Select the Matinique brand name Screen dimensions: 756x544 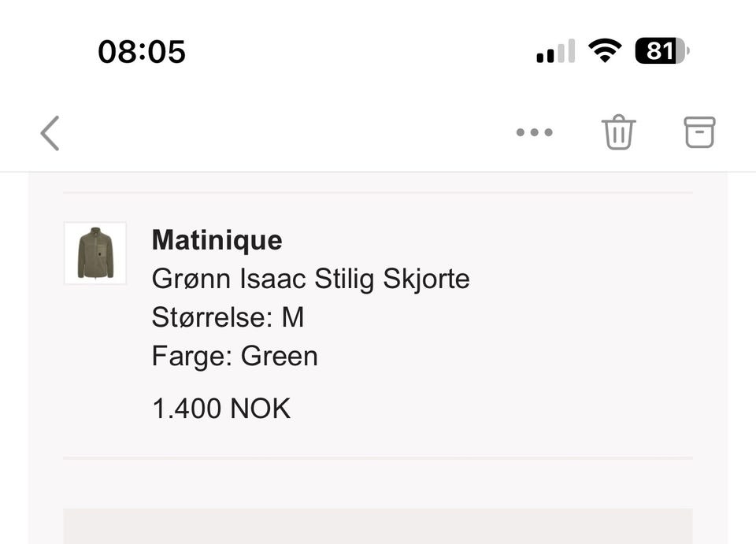(217, 239)
